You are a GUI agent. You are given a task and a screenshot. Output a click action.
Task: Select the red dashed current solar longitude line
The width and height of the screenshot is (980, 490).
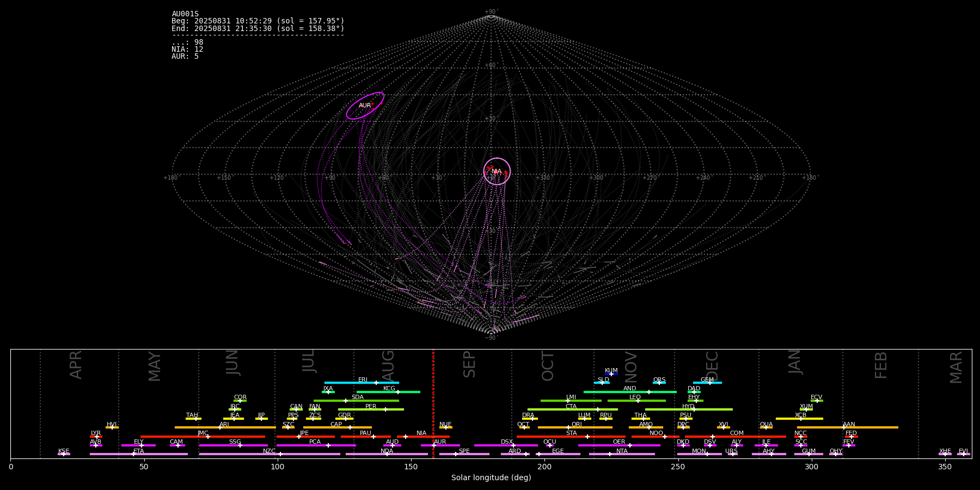(x=433, y=403)
